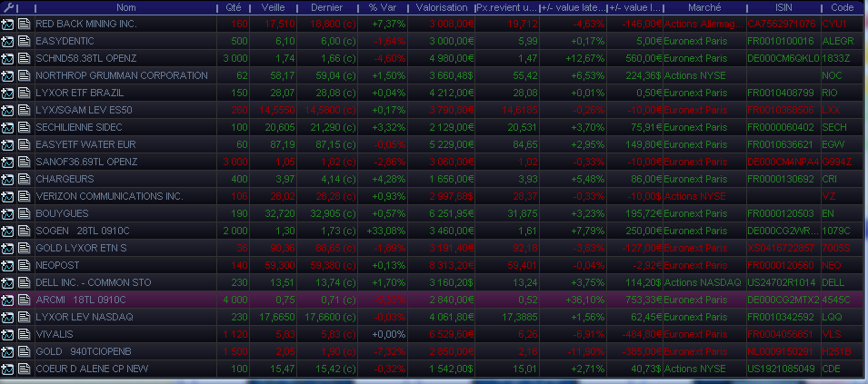Screen dimensions: 868x384
Task: Click the 8 313,20€ valorisation cell
Action: point(441,265)
